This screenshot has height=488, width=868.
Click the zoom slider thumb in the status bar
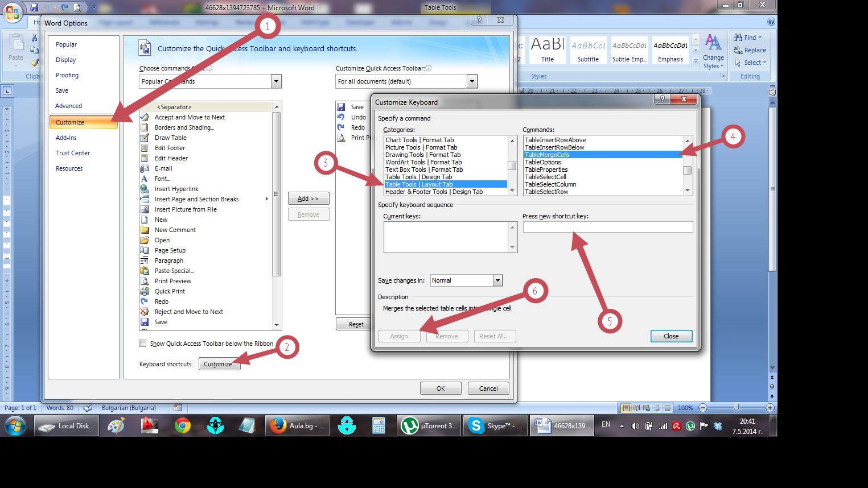(736, 408)
